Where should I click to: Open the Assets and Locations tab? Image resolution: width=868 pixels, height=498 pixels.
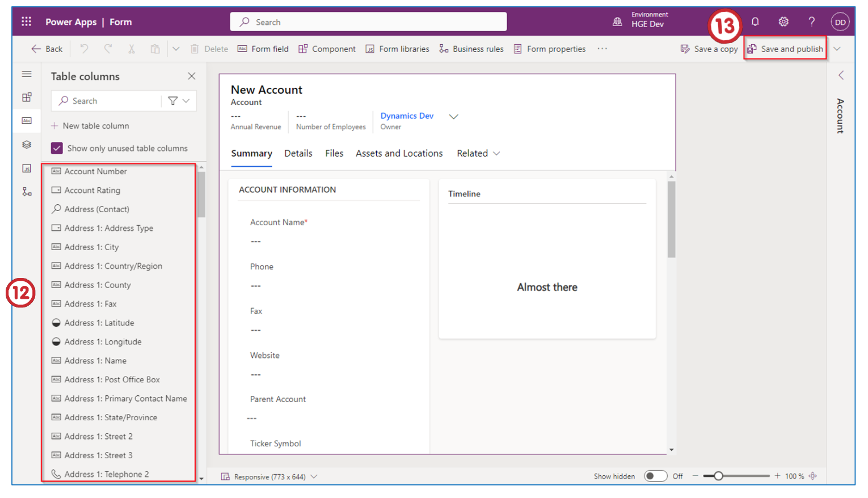click(x=399, y=153)
